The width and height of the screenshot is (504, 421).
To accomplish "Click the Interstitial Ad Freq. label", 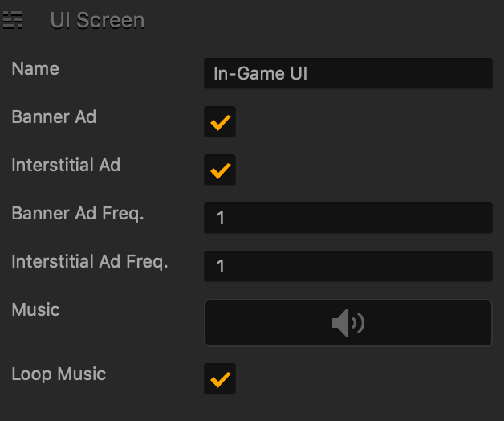I will pyautogui.click(x=90, y=262).
